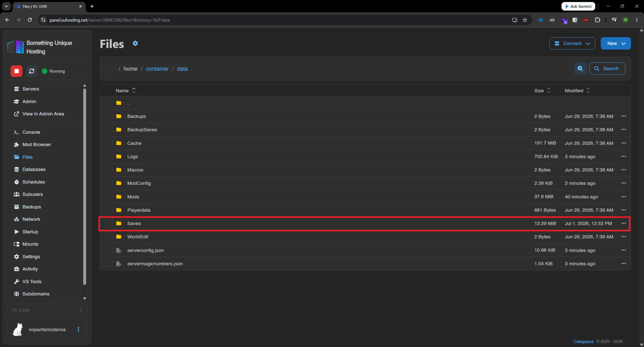Click the blue magnifier search icon
This screenshot has height=347, width=644.
click(580, 69)
